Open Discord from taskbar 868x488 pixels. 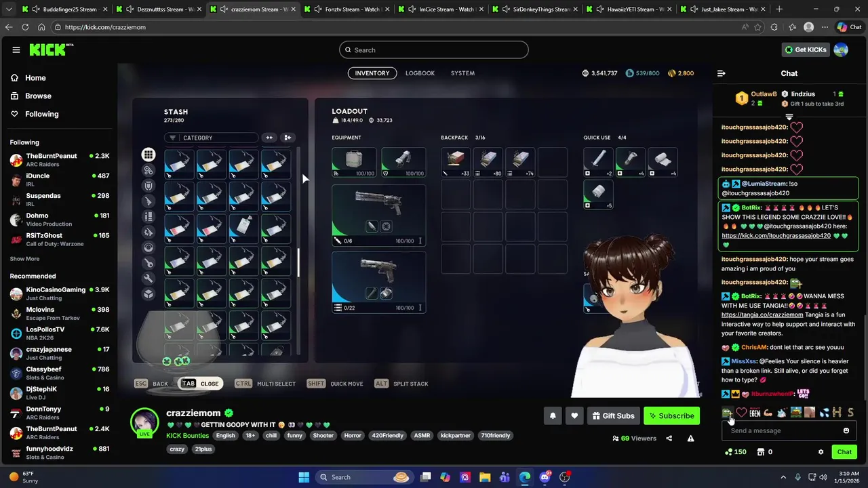(545, 477)
